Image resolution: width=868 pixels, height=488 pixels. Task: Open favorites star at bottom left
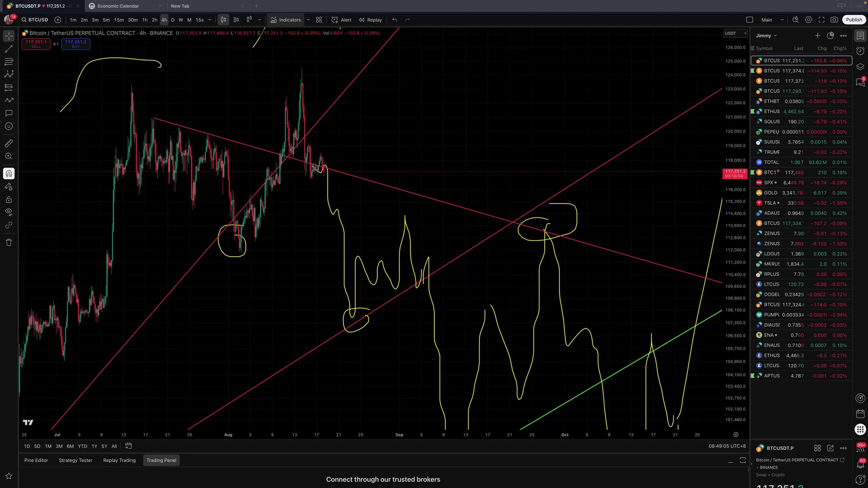pyautogui.click(x=9, y=476)
